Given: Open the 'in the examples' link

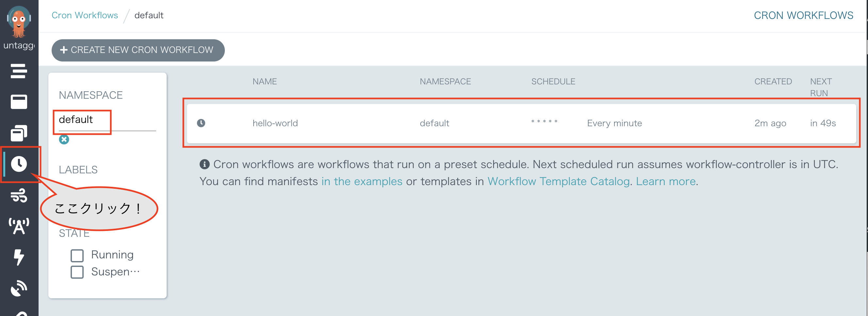Looking at the screenshot, I should coord(361,182).
